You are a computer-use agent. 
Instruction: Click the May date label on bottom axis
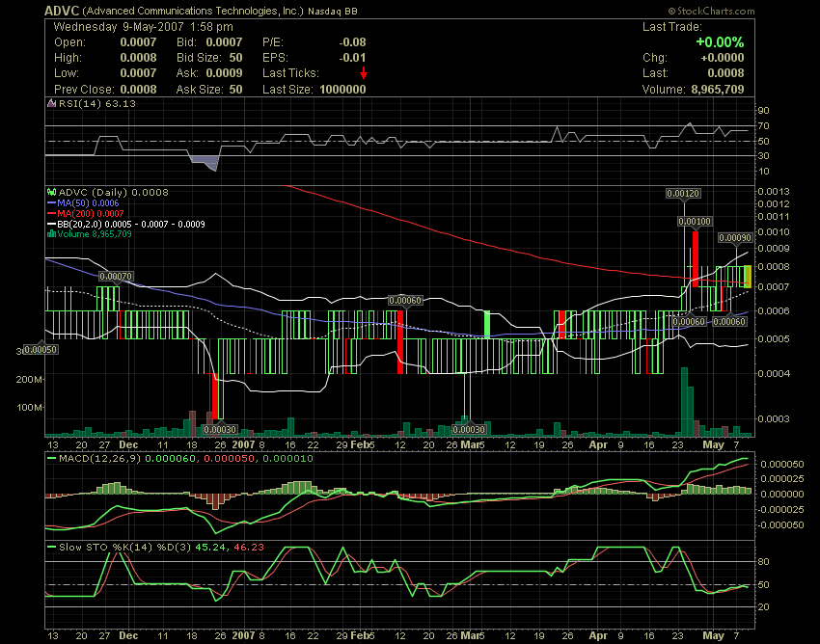pos(713,635)
